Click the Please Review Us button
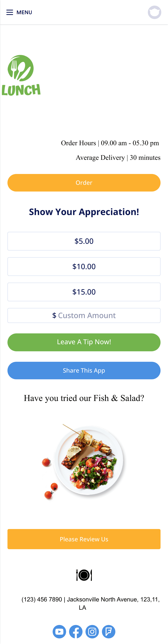The height and width of the screenshot is (644, 168). 84,539
